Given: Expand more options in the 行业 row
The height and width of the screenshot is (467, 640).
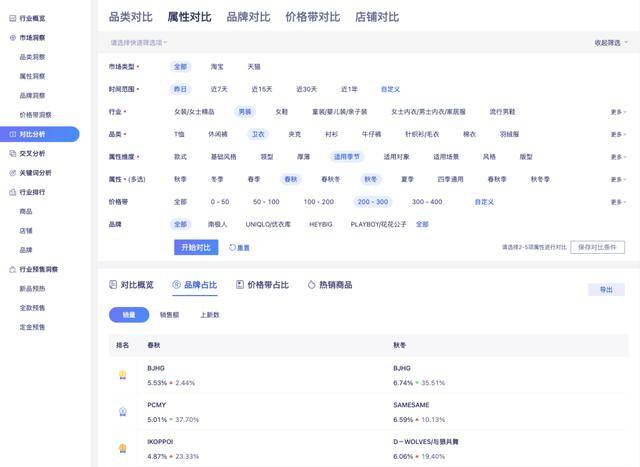Looking at the screenshot, I should [618, 112].
